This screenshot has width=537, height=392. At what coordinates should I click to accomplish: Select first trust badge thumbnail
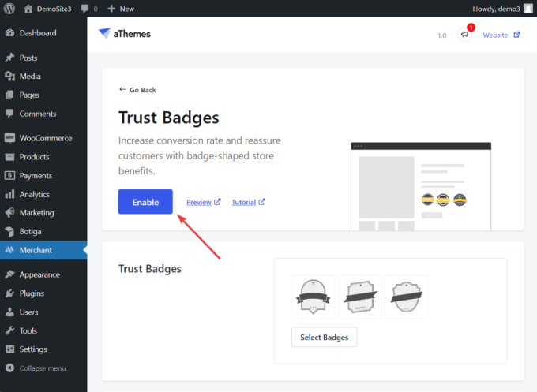(x=313, y=297)
